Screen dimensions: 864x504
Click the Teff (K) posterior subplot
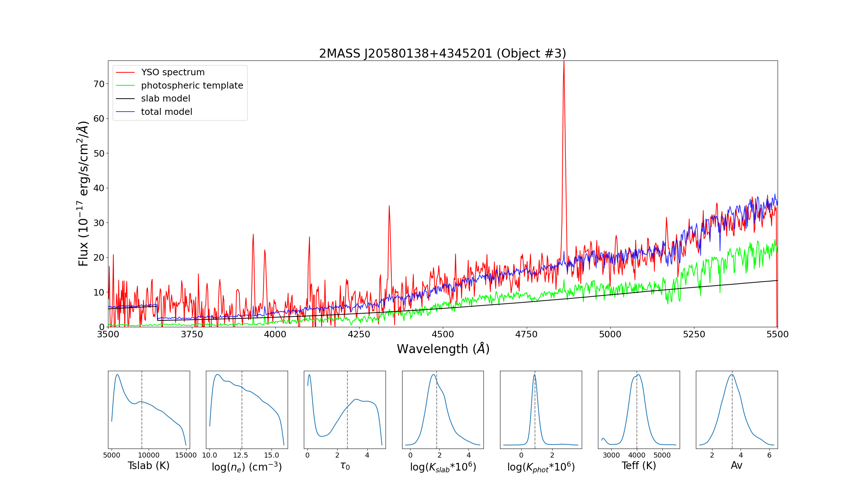tap(639, 410)
